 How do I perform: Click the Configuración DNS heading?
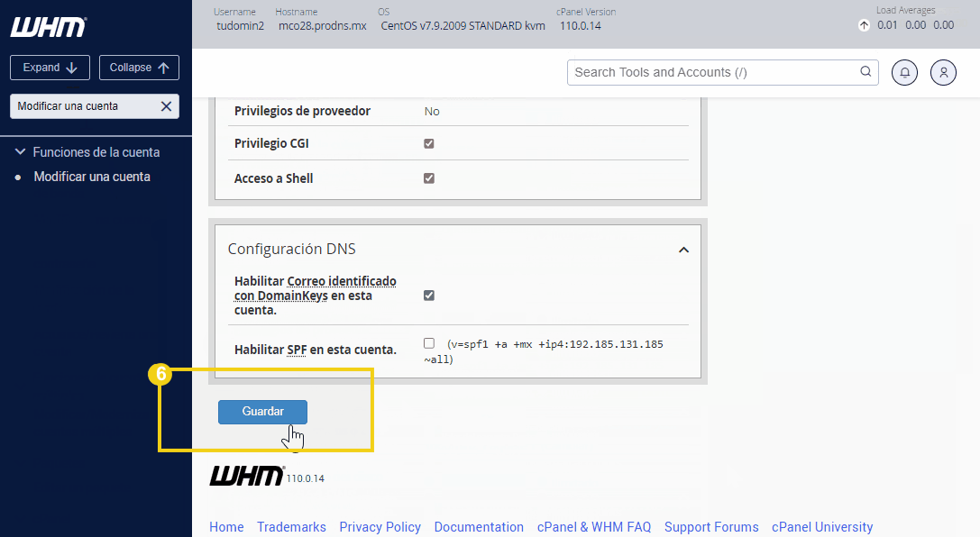(291, 249)
